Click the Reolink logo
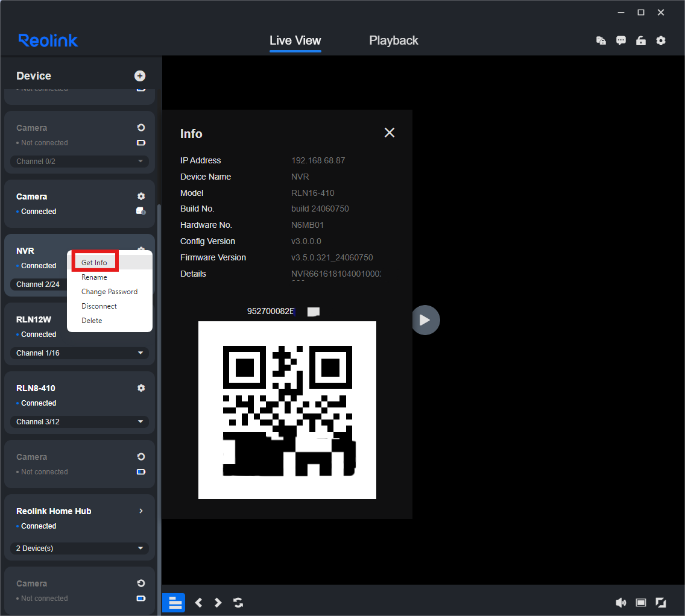685x616 pixels. tap(48, 40)
